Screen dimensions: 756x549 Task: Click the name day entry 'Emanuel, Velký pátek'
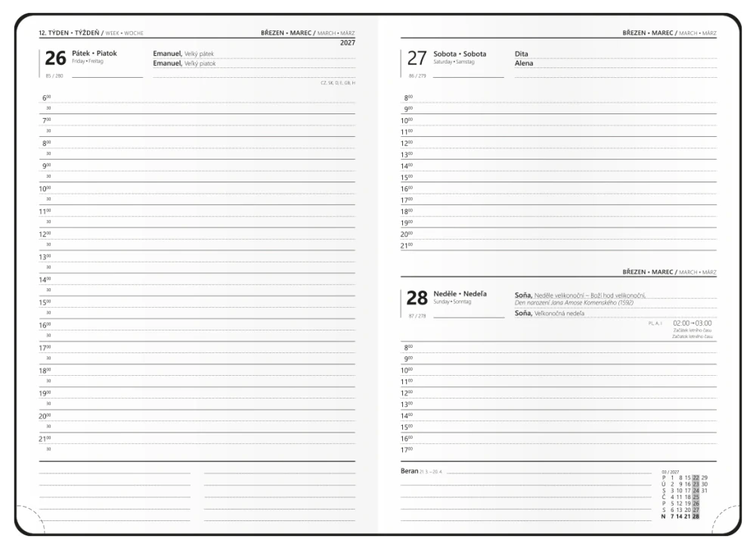tap(183, 54)
